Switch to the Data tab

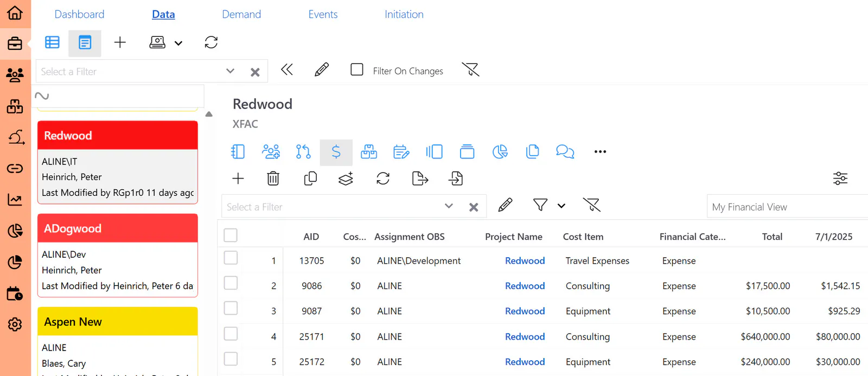click(163, 14)
